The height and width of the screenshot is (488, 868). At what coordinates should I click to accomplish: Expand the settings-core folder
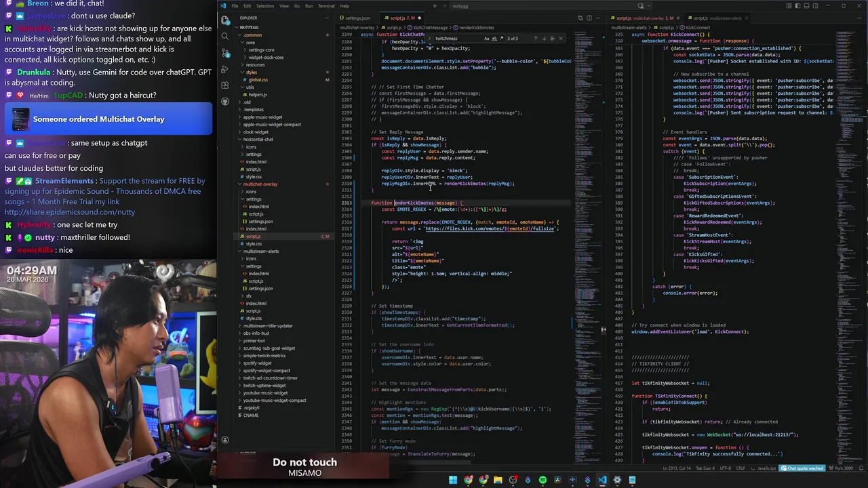[261, 49]
